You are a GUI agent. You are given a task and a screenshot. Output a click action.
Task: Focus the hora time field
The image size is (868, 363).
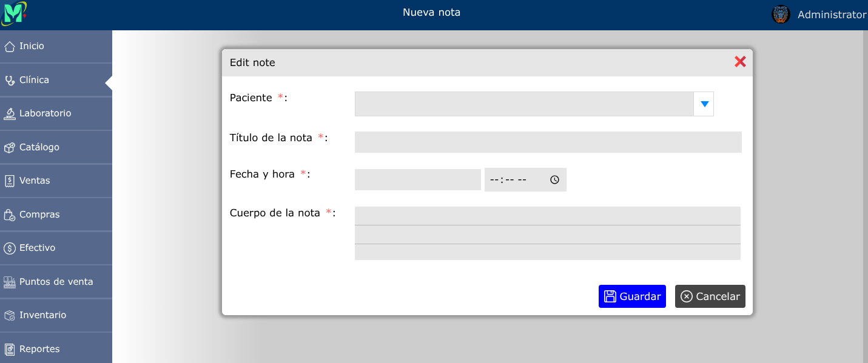[x=525, y=179]
